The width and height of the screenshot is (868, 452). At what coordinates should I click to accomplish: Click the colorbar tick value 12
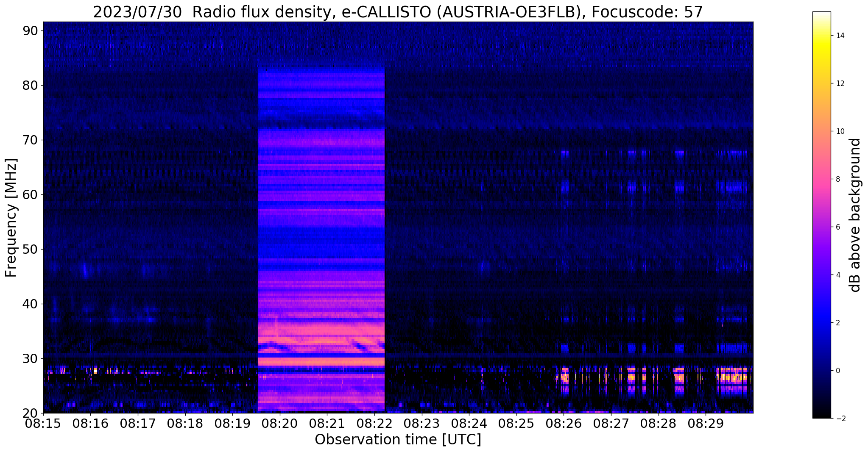(840, 83)
